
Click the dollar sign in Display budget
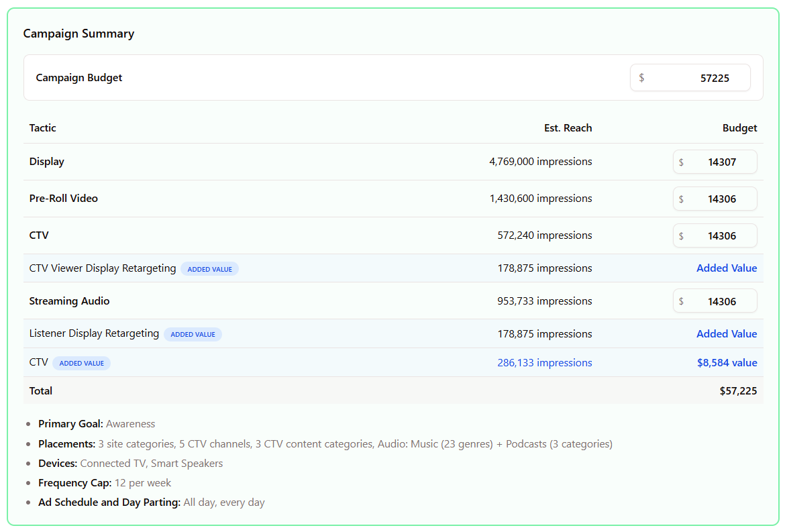coord(682,162)
